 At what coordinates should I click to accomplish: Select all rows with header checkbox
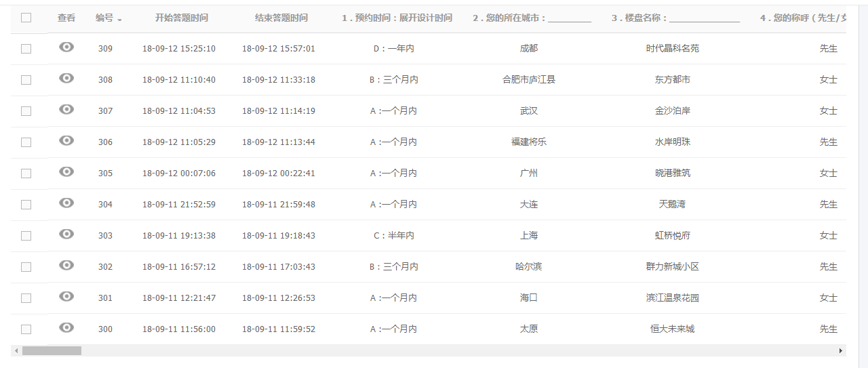(26, 18)
